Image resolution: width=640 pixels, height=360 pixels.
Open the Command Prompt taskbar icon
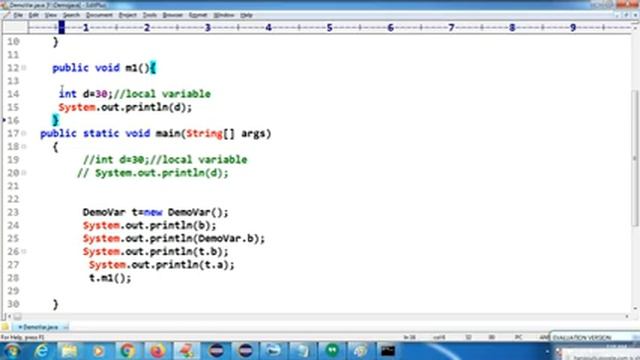pyautogui.click(x=388, y=351)
